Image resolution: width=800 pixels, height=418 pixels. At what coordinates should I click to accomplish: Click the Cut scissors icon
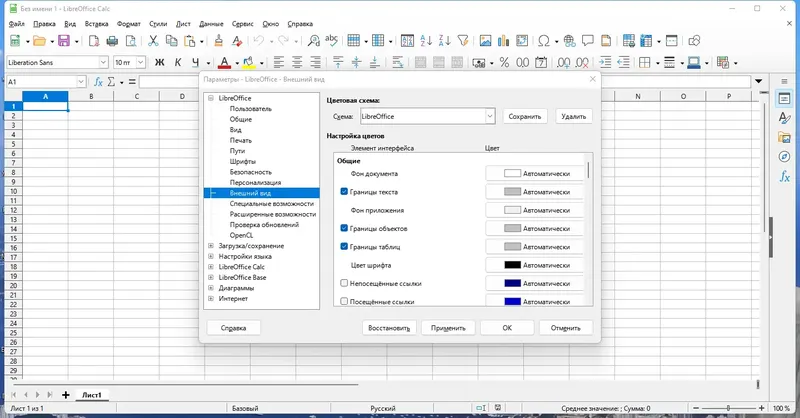tap(154, 41)
